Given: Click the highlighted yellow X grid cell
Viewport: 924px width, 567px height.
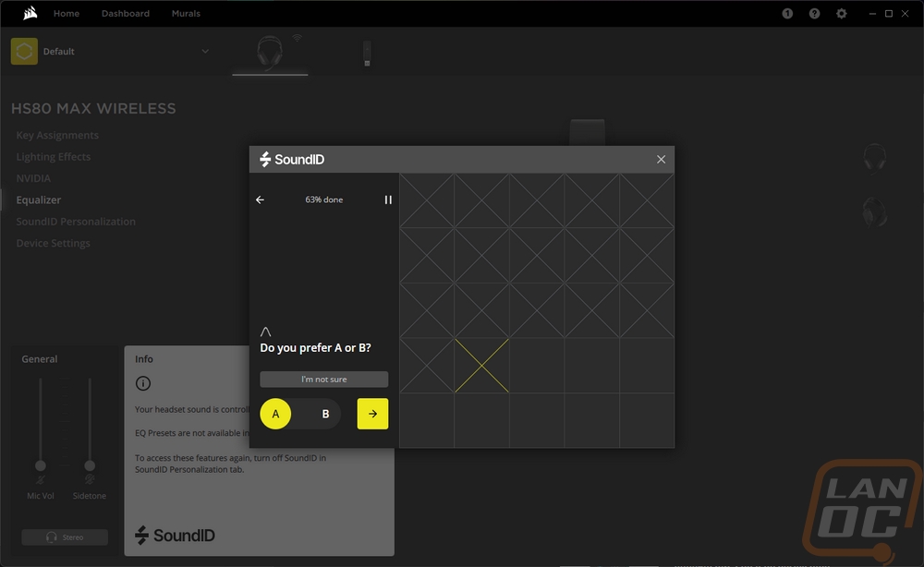Looking at the screenshot, I should [x=481, y=366].
